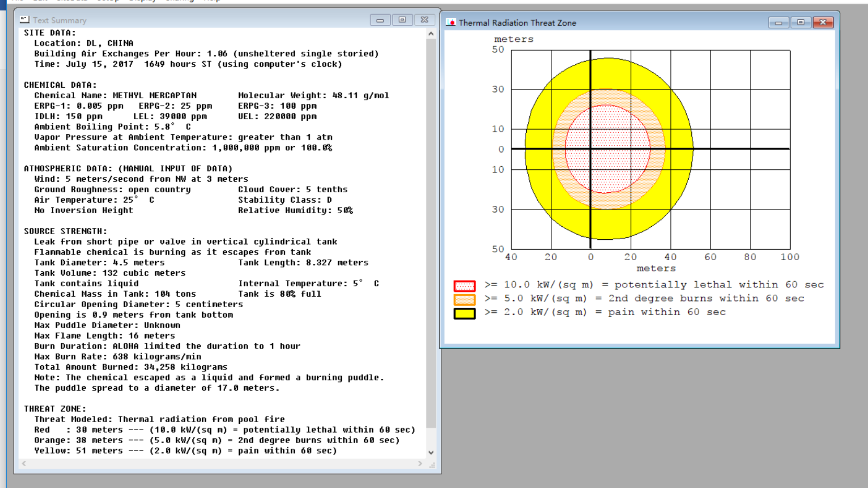Click 'Chemical Name: METHYL MERCAPTAN' text

point(115,96)
